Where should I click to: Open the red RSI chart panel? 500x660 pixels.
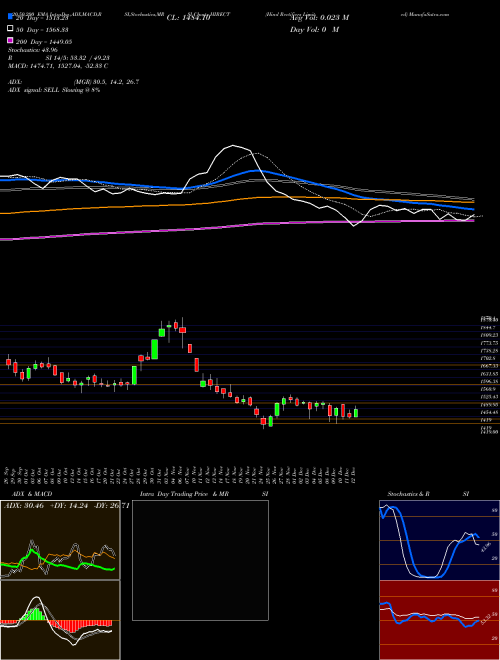(439, 620)
